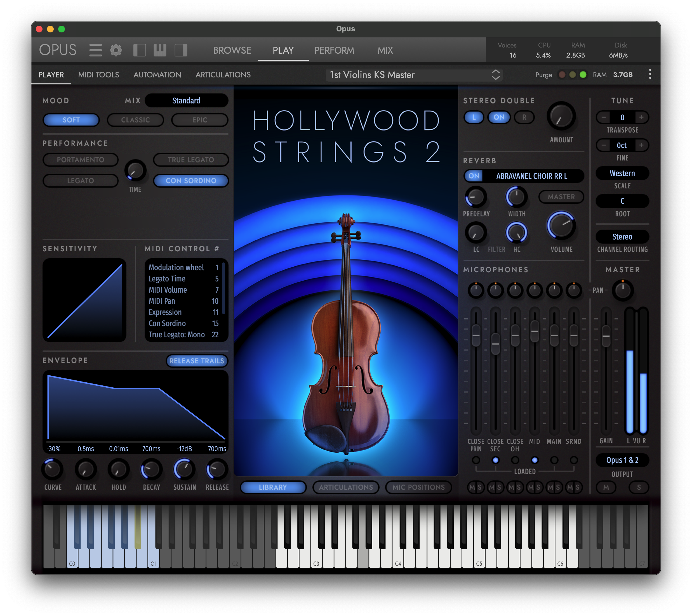
Task: Click the reverb Width knob
Action: [517, 197]
